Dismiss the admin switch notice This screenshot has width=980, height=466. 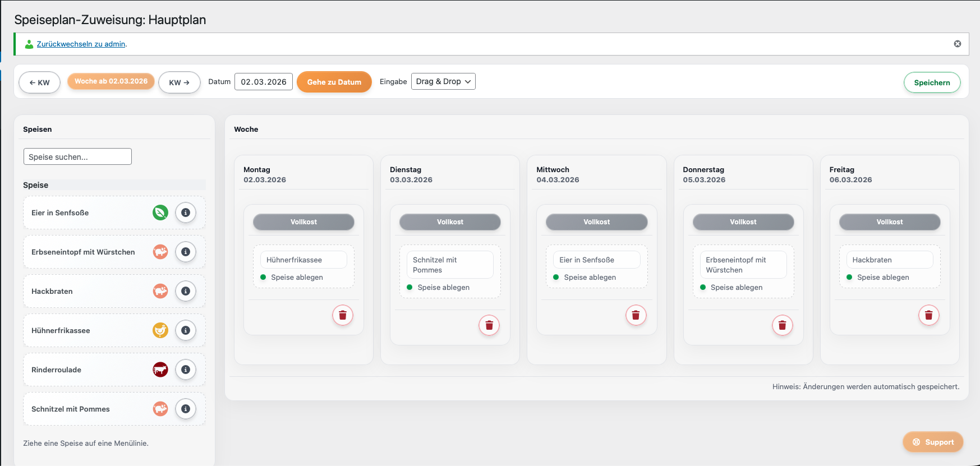click(958, 44)
